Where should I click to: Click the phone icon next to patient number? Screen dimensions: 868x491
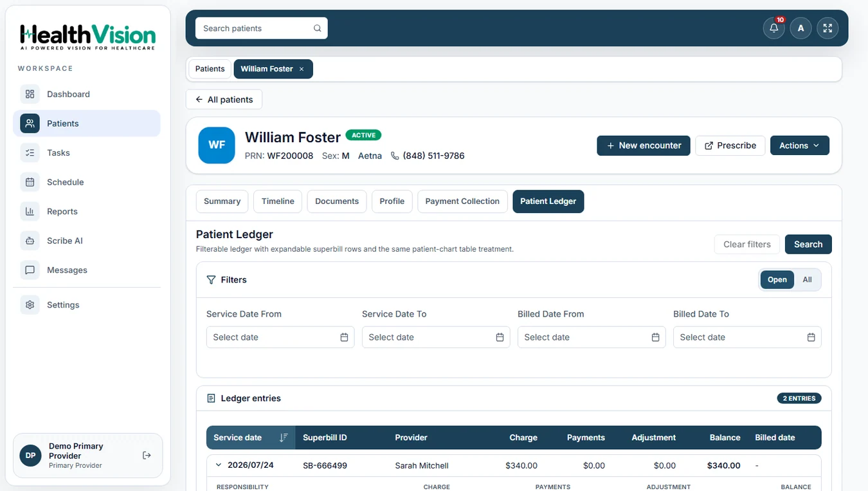395,156
